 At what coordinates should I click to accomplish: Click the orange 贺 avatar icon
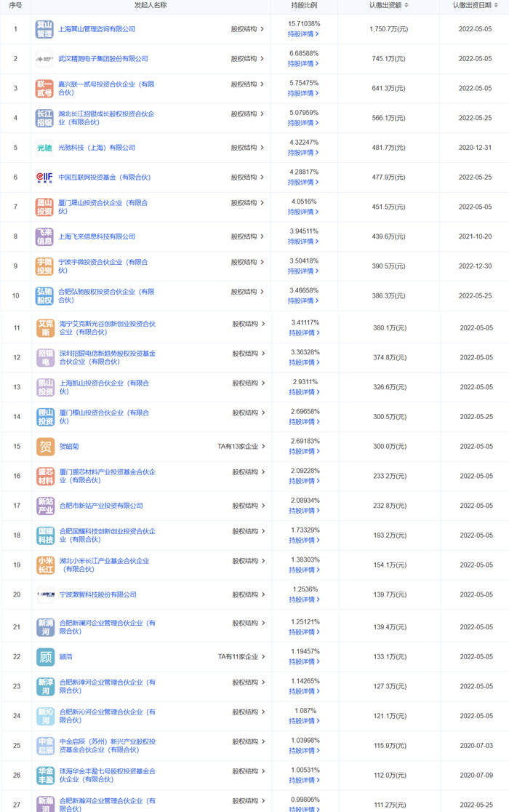point(45,446)
